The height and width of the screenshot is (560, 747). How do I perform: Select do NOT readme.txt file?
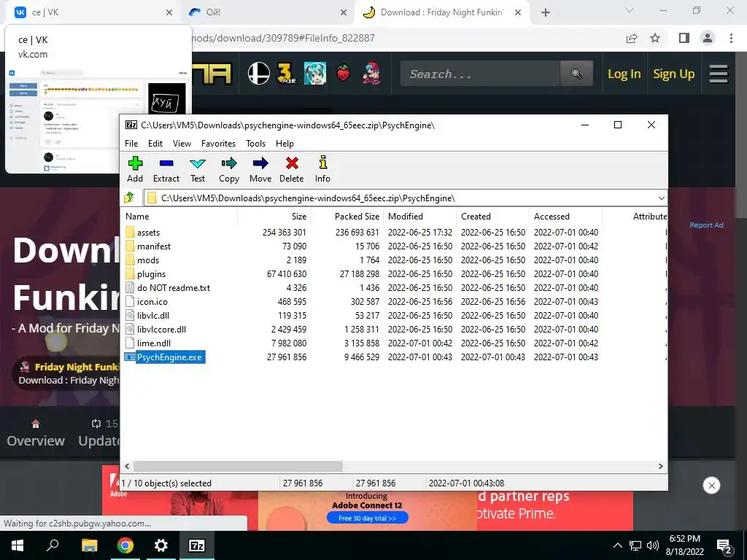coord(174,287)
